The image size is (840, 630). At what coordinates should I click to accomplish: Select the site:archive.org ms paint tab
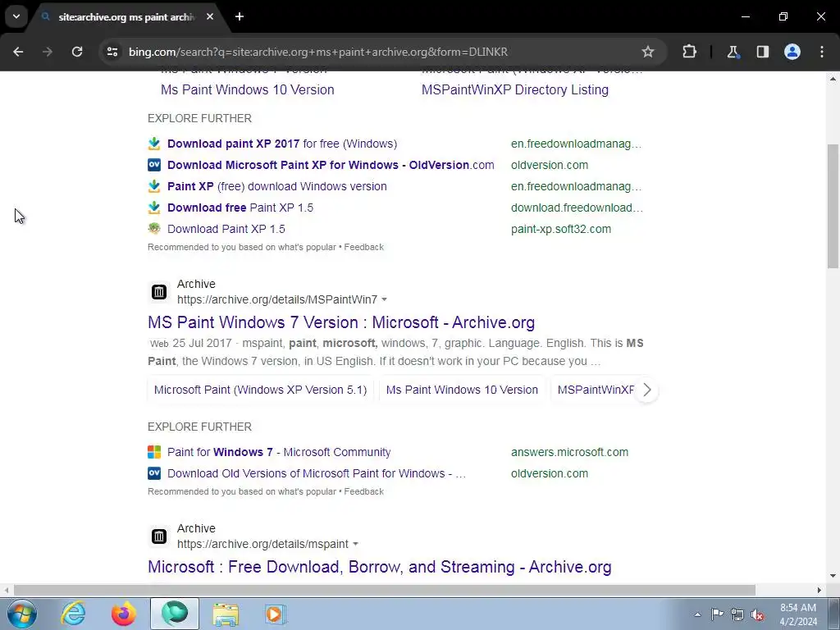126,17
